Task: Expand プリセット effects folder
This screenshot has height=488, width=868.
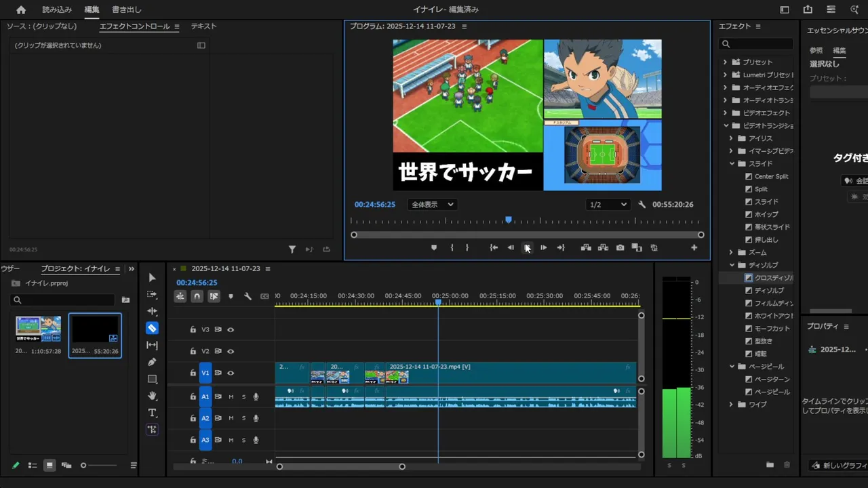Action: (x=725, y=62)
